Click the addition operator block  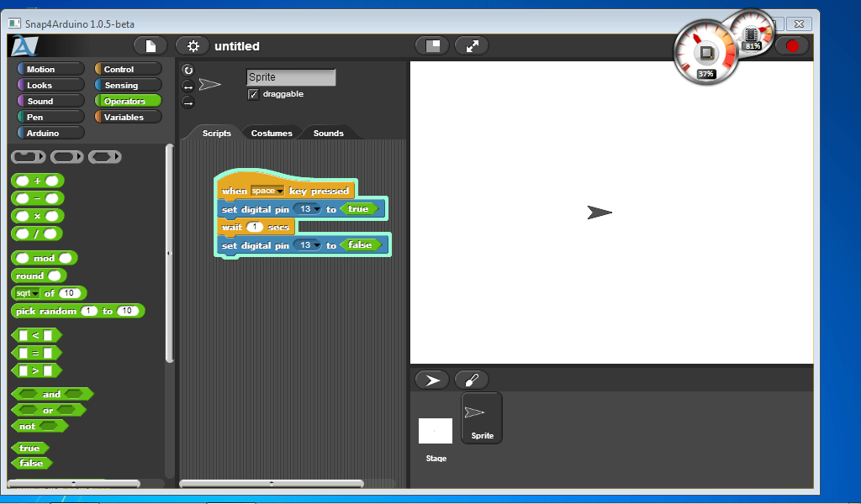pyautogui.click(x=37, y=181)
